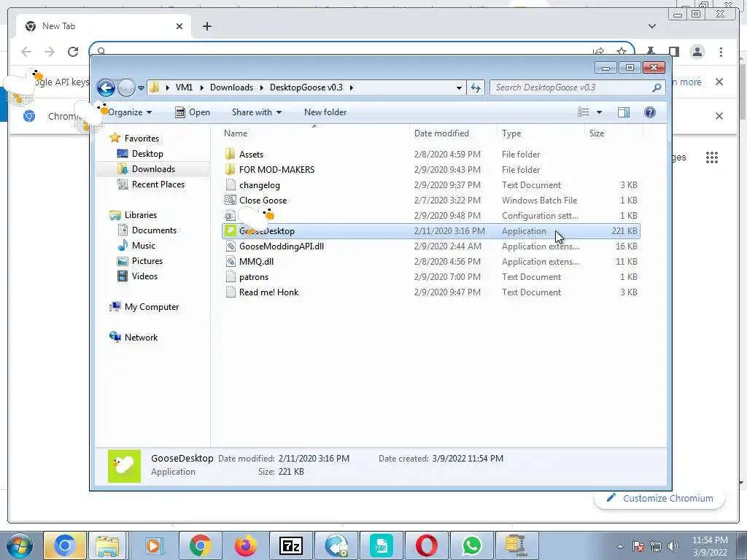Open Google apps grid in Chromium
747x560 pixels.
tap(712, 157)
